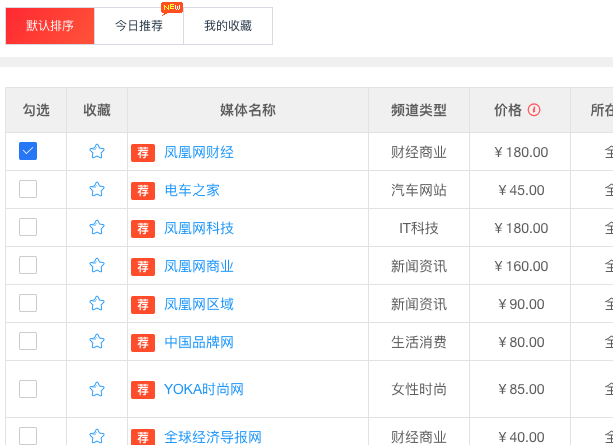
Task: Click star icon for YOKA时尚网
Action: (x=97, y=389)
